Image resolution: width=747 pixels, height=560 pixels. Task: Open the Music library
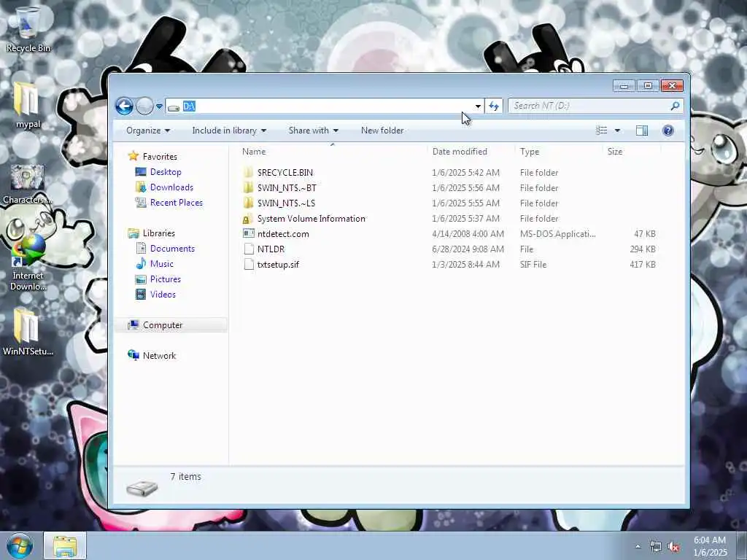coord(161,264)
